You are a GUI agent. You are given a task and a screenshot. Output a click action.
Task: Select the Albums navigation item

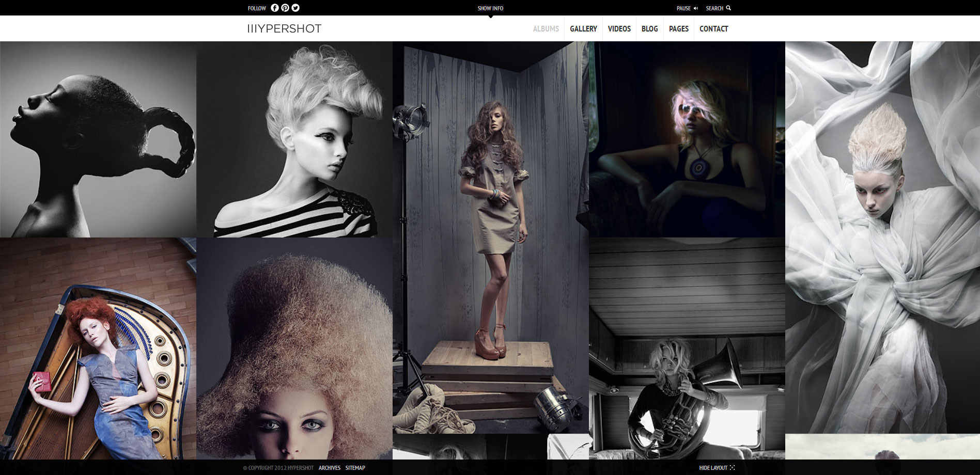tap(546, 29)
